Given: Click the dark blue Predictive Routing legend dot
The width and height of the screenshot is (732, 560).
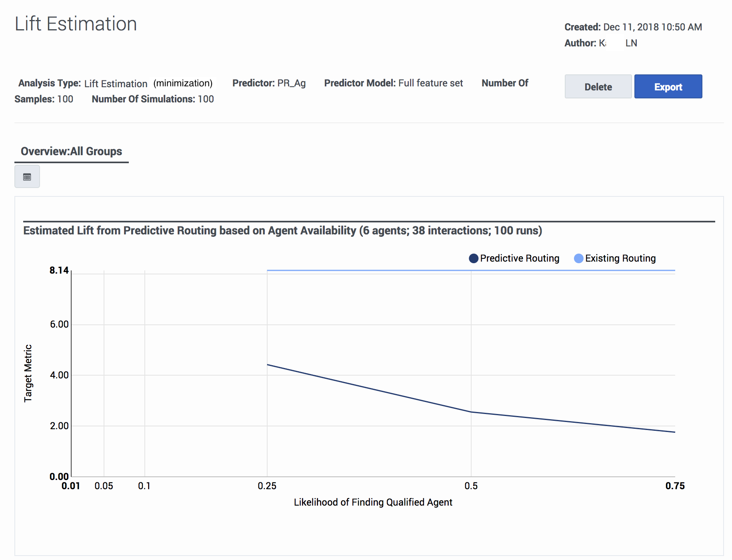Looking at the screenshot, I should pyautogui.click(x=474, y=258).
